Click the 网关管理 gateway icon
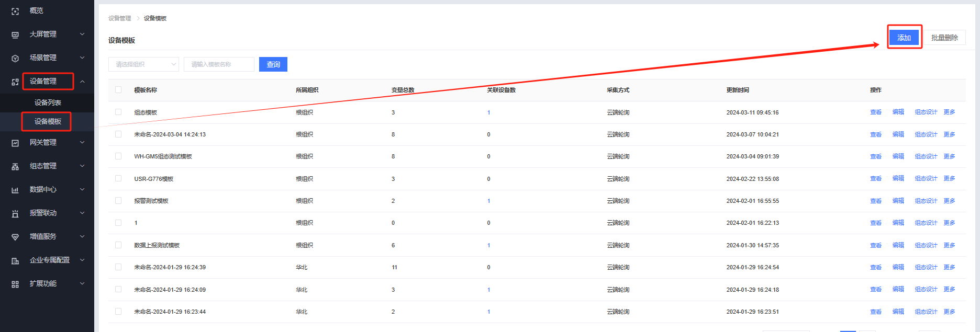Image resolution: width=980 pixels, height=332 pixels. point(15,143)
